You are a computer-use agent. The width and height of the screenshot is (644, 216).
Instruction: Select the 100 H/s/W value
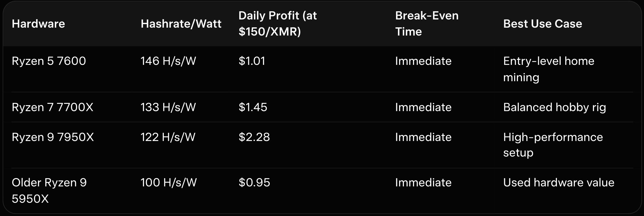(x=169, y=183)
